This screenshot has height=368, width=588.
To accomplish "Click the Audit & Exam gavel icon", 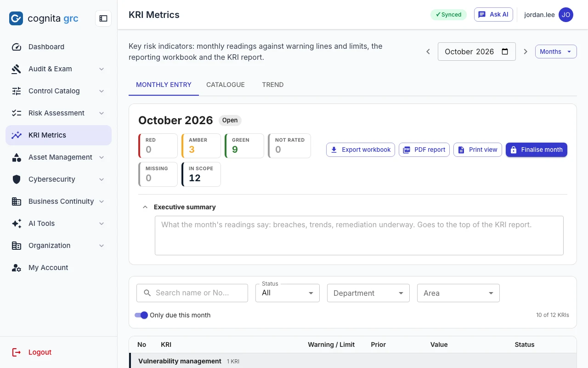I will [17, 69].
